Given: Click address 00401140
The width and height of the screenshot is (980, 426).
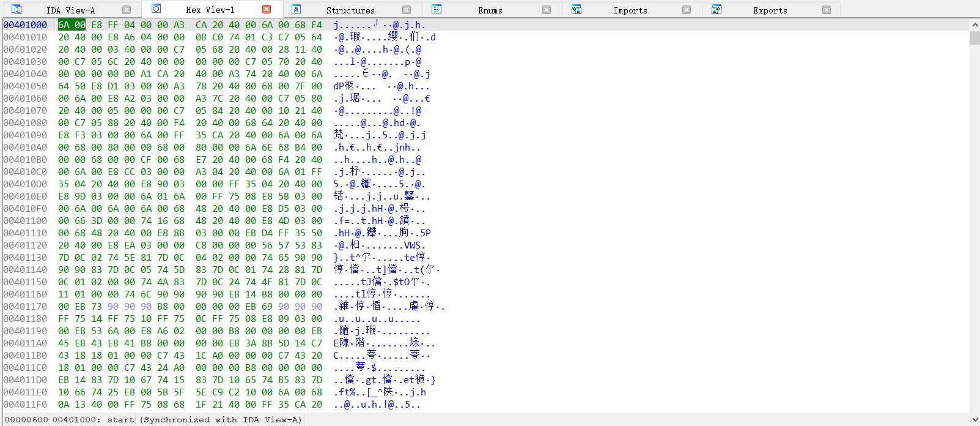Looking at the screenshot, I should [25, 270].
